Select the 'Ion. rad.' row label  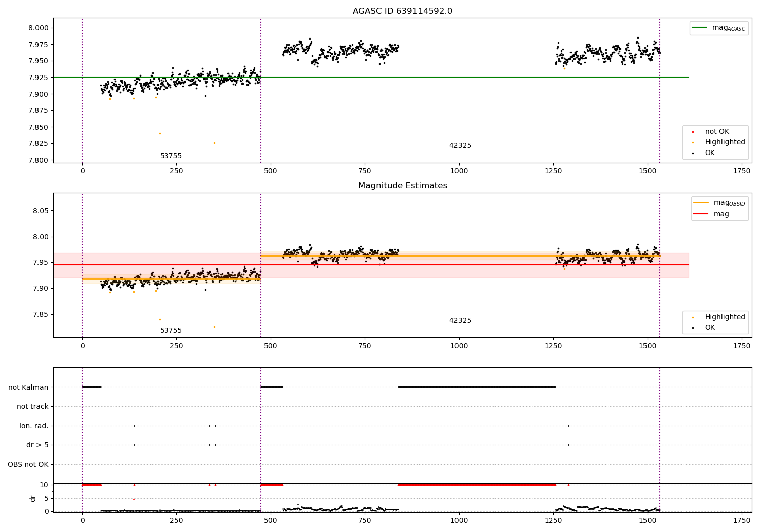pos(34,426)
